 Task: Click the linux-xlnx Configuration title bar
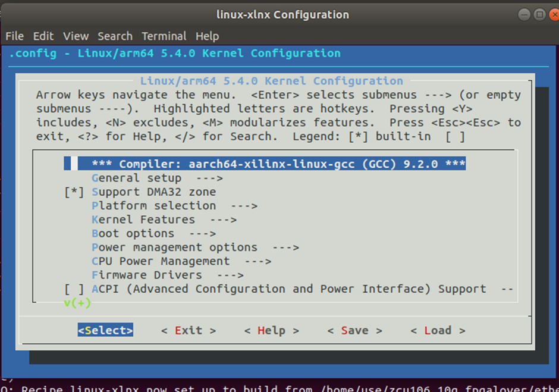(x=282, y=15)
